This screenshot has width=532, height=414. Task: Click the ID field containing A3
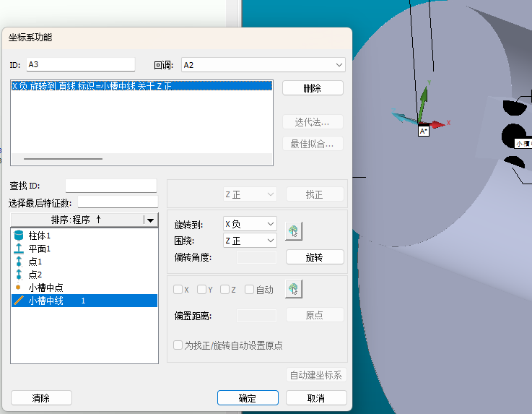pyautogui.click(x=81, y=64)
